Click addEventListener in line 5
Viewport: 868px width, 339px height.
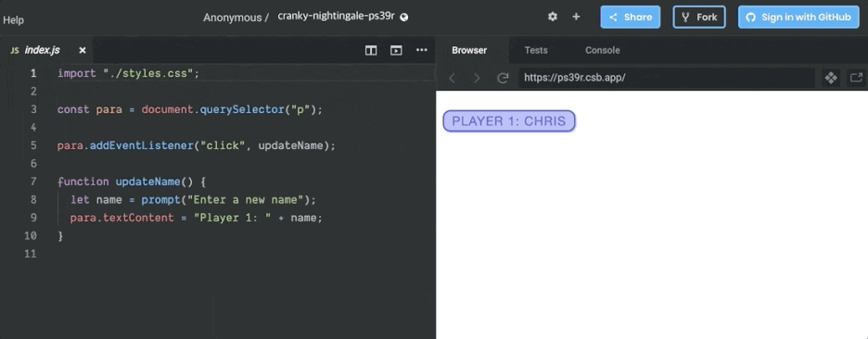tap(142, 145)
